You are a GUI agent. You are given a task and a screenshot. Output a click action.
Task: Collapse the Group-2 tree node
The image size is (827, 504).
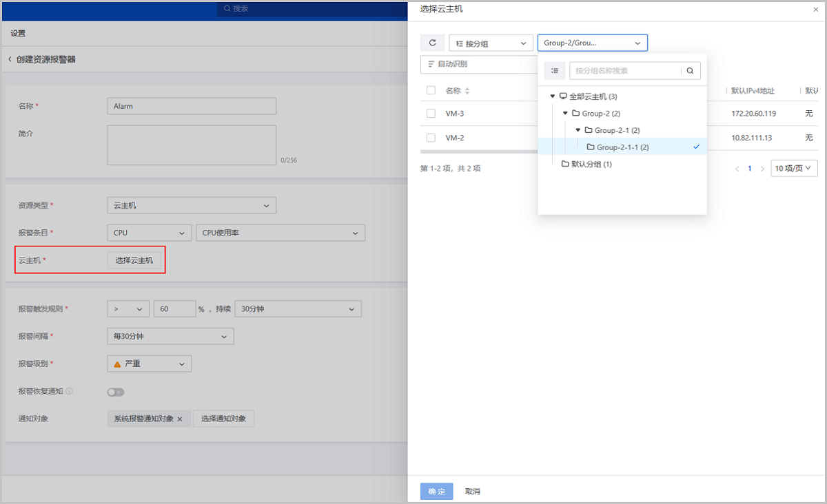click(x=565, y=113)
